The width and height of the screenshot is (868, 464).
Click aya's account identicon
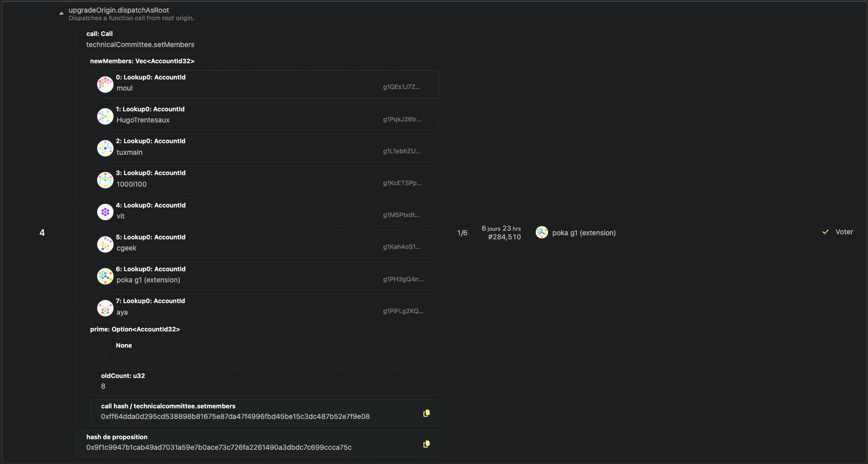tap(105, 308)
